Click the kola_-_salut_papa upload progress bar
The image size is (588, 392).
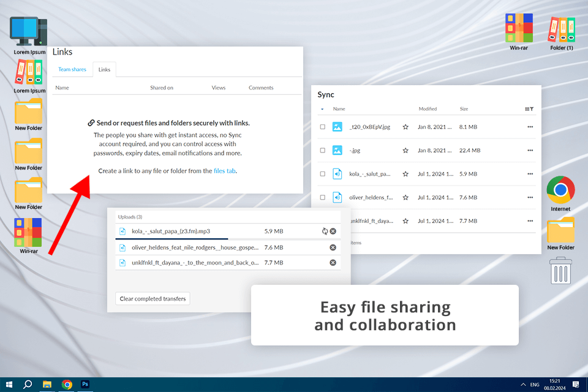tap(228, 239)
